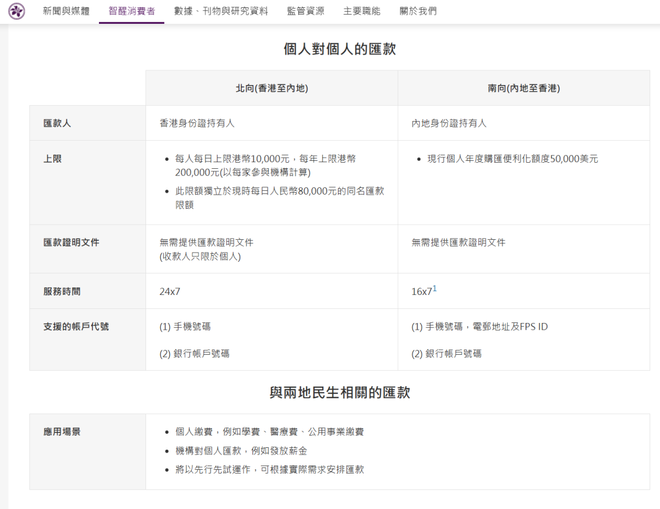Click 關於我們 in the top navigation

tap(417, 11)
